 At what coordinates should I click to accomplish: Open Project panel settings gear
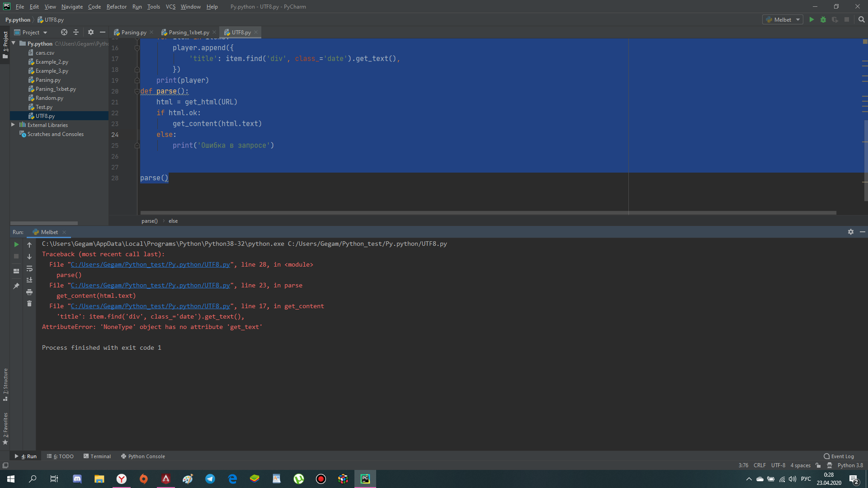tap(91, 33)
